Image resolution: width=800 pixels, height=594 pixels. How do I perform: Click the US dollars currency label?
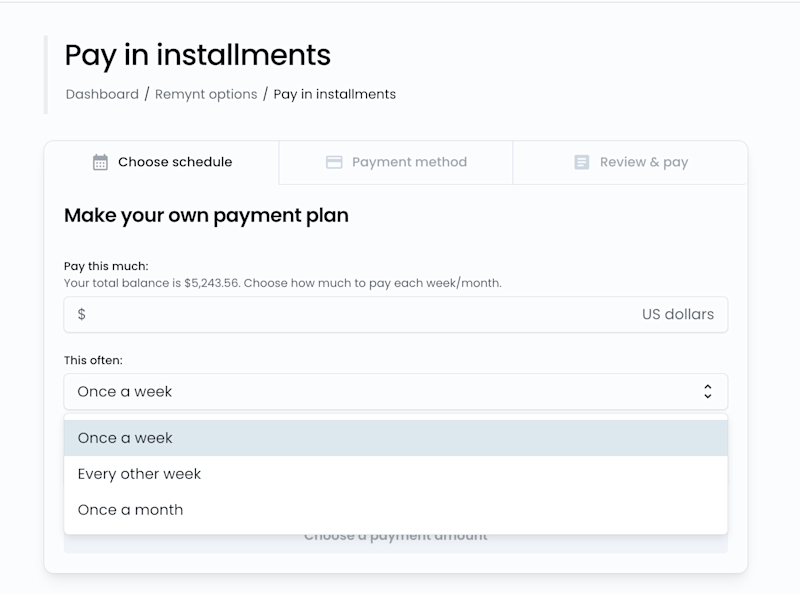pyautogui.click(x=678, y=314)
